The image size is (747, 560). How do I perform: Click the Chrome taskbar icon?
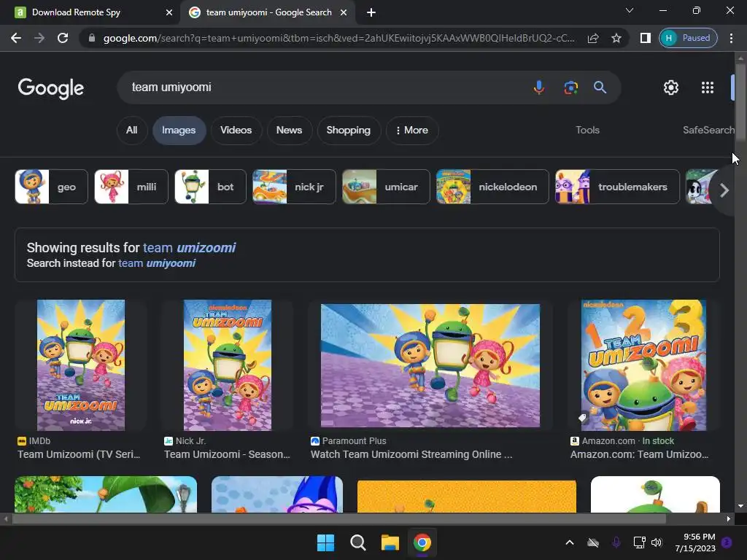(422, 542)
